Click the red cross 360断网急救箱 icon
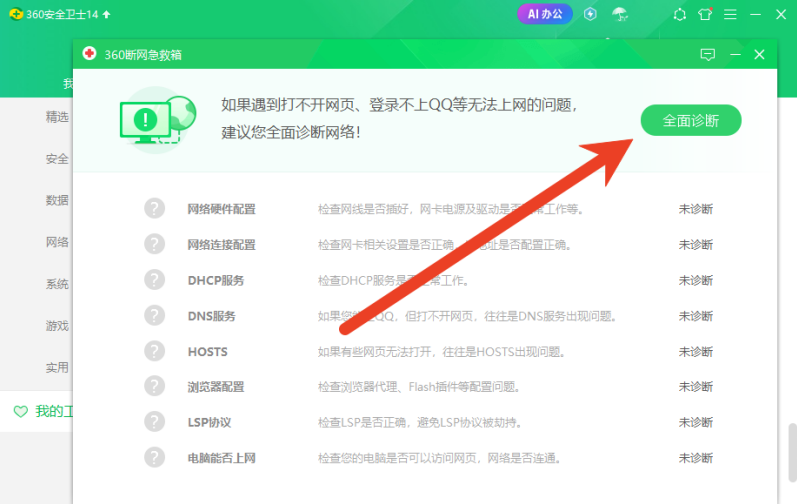This screenshot has width=797, height=504. 89,53
